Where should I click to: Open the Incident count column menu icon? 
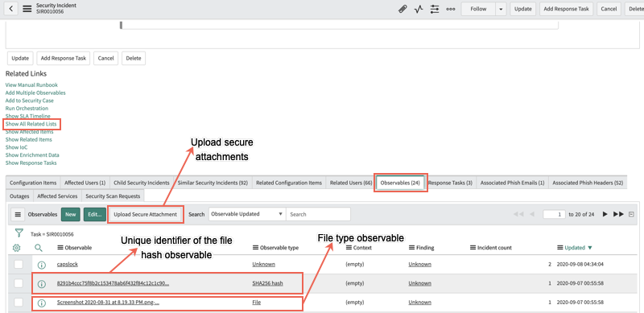(473, 248)
